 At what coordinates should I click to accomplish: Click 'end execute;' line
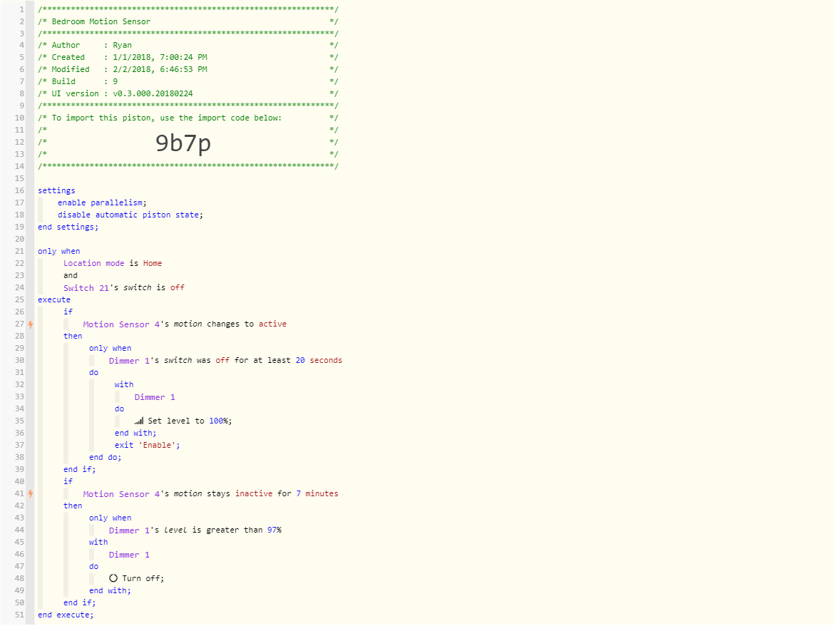click(x=66, y=615)
